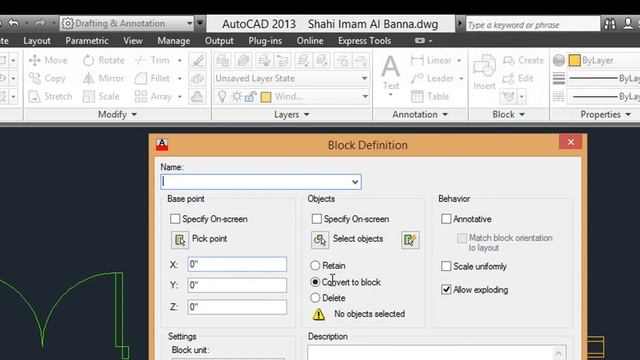Image resolution: width=640 pixels, height=360 pixels.
Task: Expand the Block panel
Action: click(x=508, y=115)
